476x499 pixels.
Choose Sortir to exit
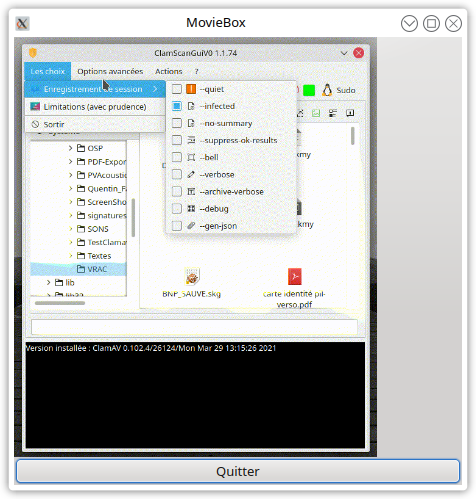pos(95,124)
